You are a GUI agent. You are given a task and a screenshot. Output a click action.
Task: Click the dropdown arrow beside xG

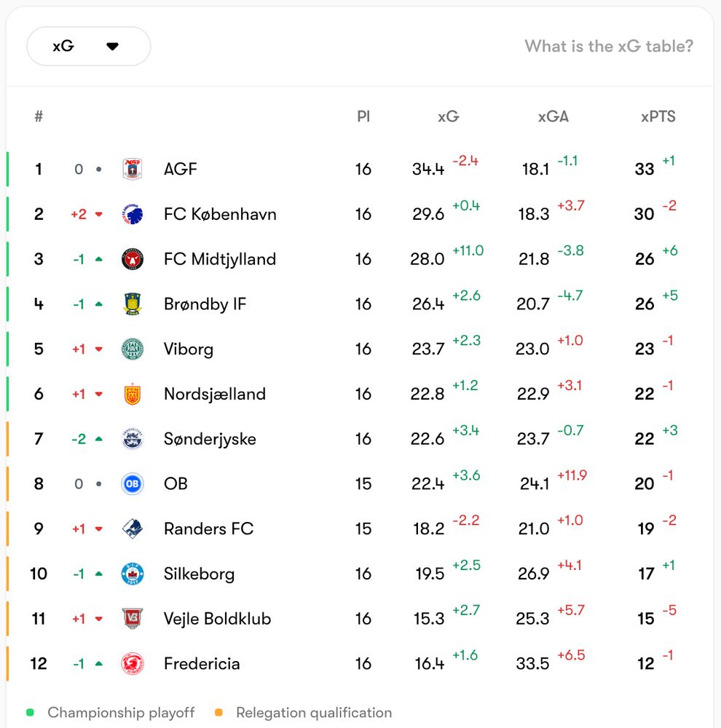(x=112, y=47)
